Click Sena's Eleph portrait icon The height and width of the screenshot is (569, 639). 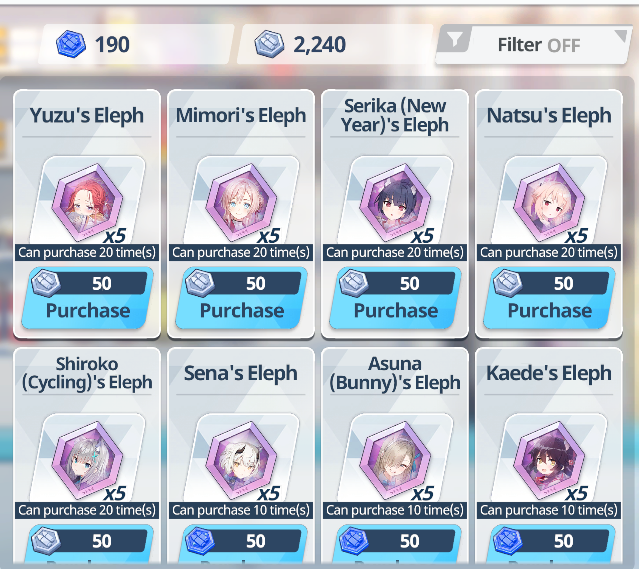(x=241, y=460)
